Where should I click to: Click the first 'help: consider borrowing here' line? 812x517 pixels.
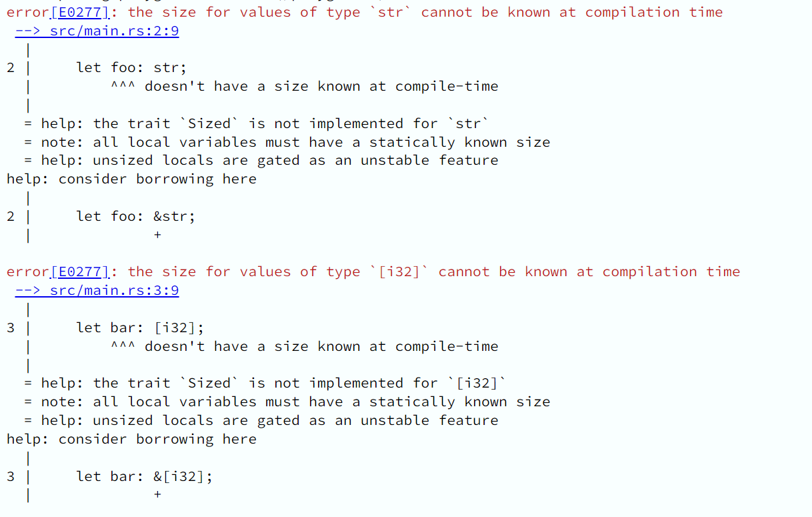click(x=131, y=179)
